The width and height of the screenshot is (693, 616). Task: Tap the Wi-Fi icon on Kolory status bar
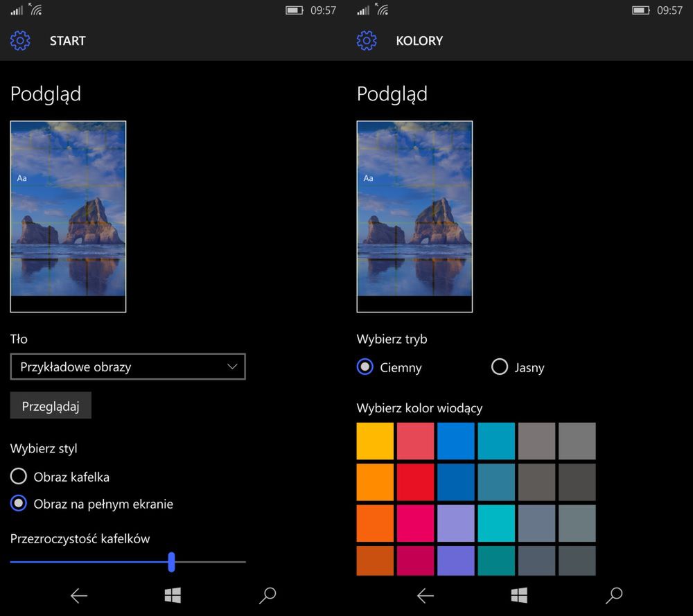pos(382,9)
